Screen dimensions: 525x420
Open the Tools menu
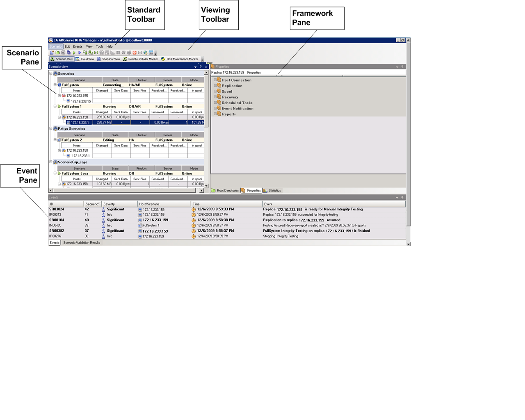point(100,46)
